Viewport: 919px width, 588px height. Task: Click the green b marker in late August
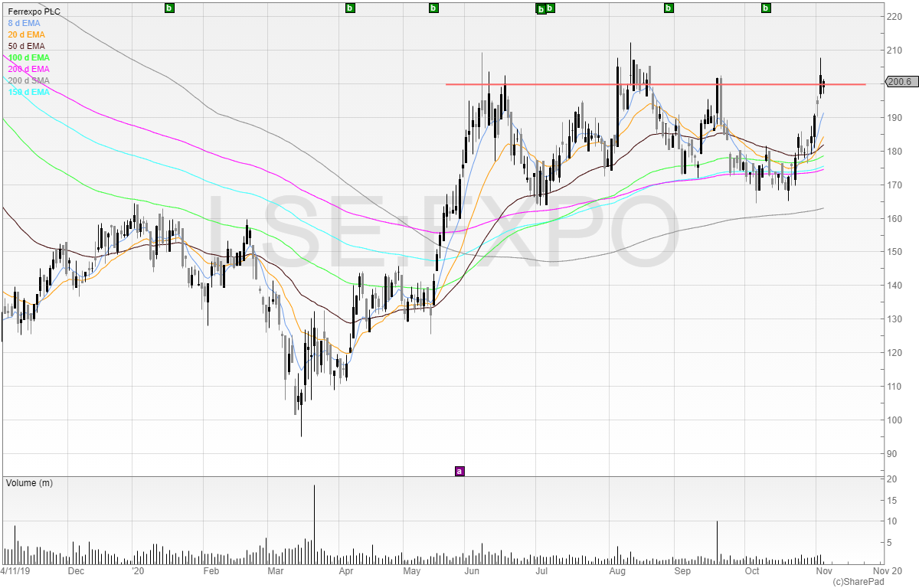pos(669,8)
